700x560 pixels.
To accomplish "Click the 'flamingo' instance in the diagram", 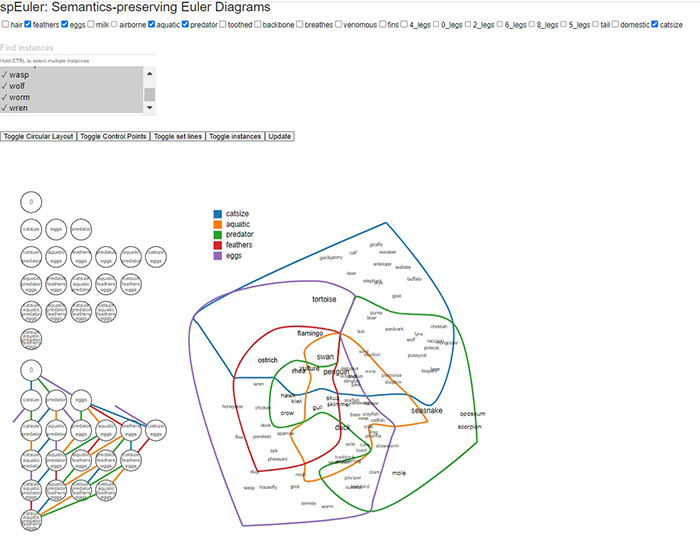I will pyautogui.click(x=310, y=332).
